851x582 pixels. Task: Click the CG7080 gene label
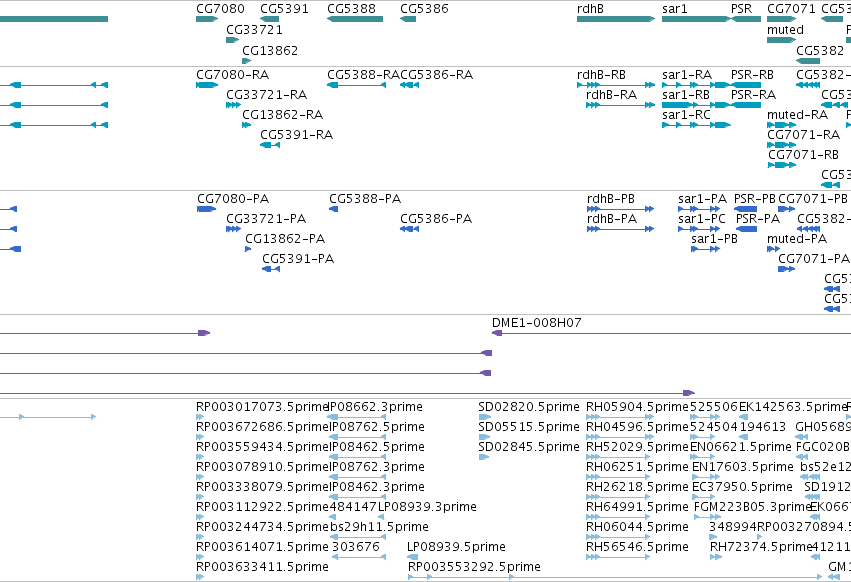pyautogui.click(x=220, y=9)
